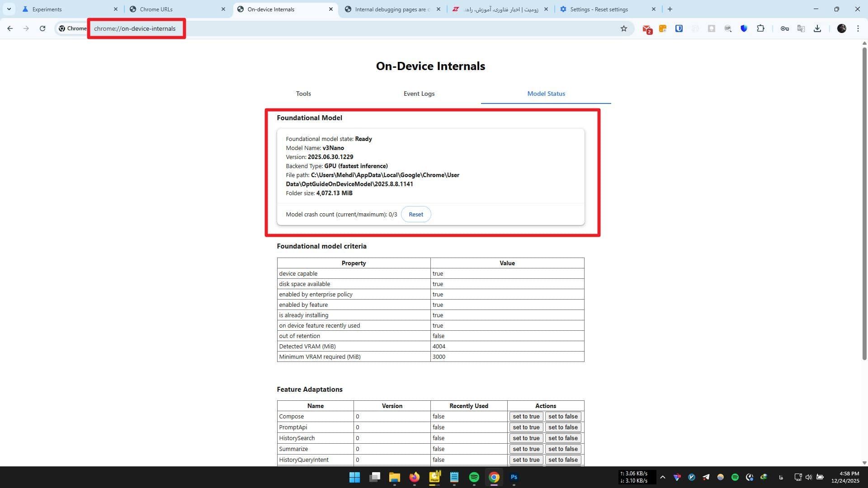Click the Gmail checker extension icon
The image size is (868, 488).
point(647,29)
